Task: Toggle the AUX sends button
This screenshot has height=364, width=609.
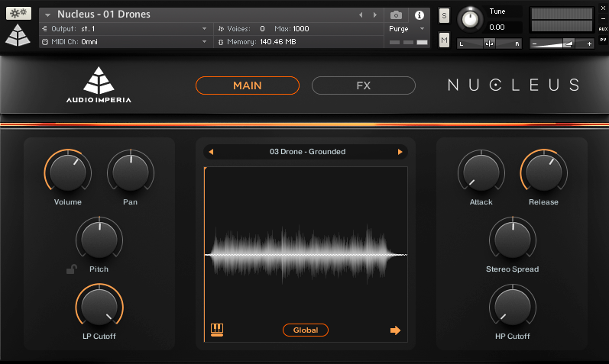Action: (x=603, y=29)
